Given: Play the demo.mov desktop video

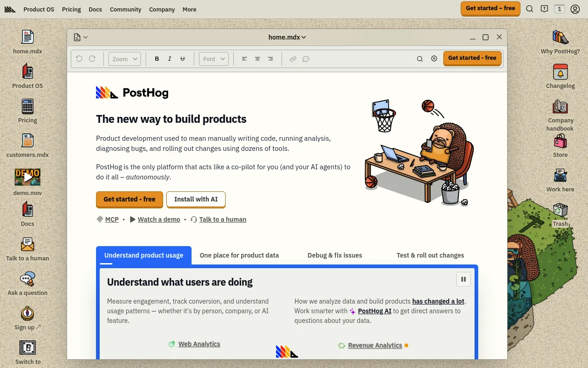Looking at the screenshot, I should tap(28, 177).
